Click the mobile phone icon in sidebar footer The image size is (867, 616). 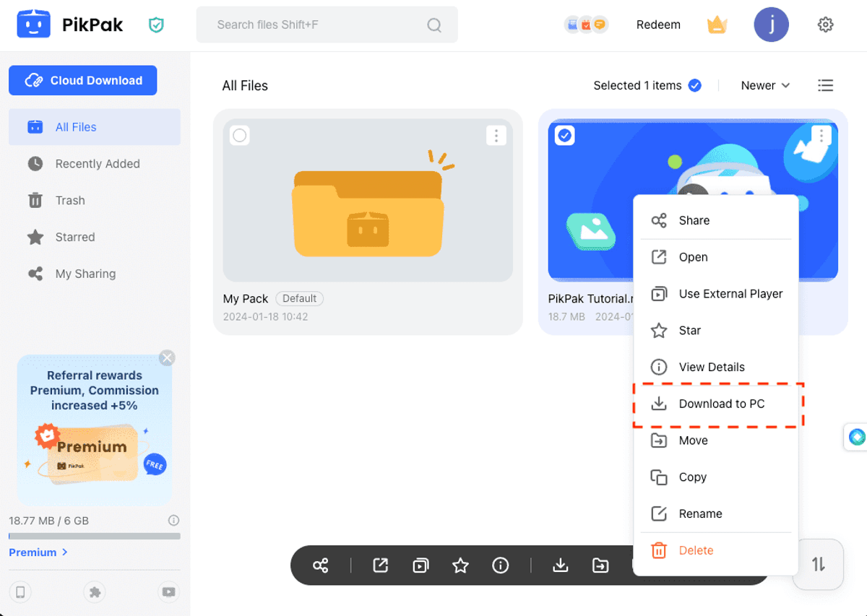click(x=21, y=592)
